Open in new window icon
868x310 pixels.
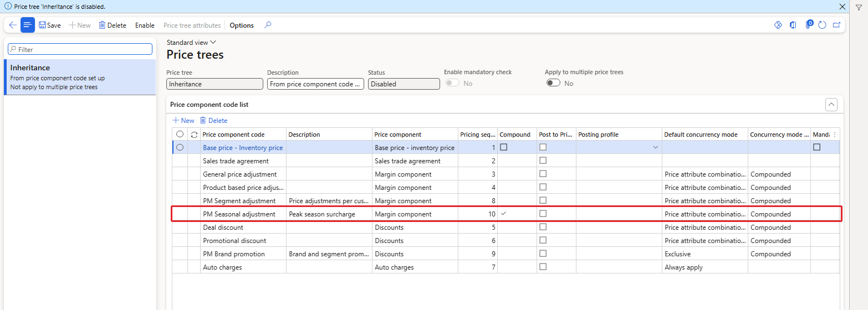tap(836, 25)
